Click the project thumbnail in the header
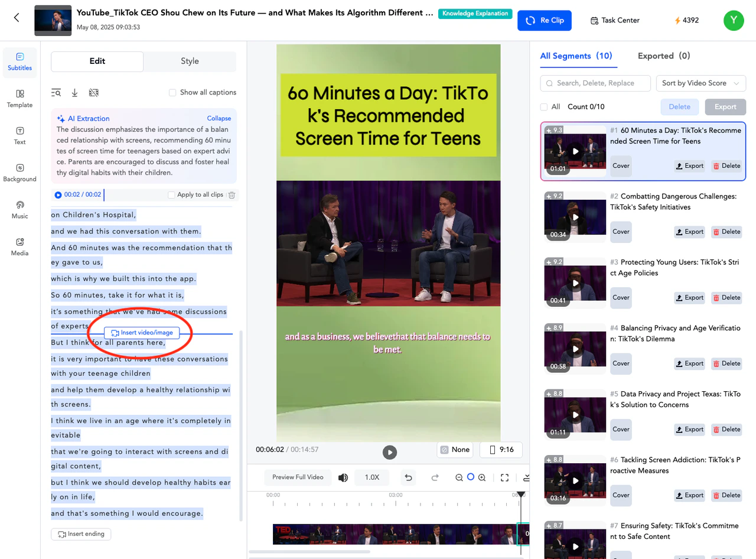This screenshot has height=559, width=756. pyautogui.click(x=53, y=20)
